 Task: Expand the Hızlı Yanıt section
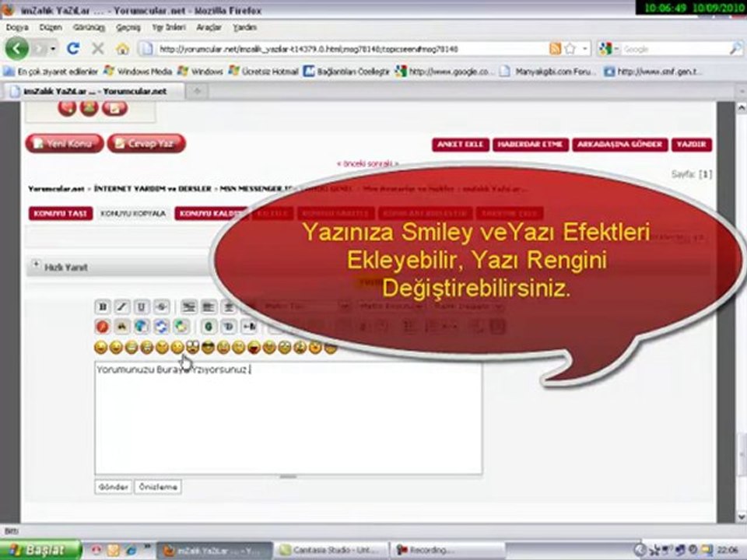[x=36, y=264]
